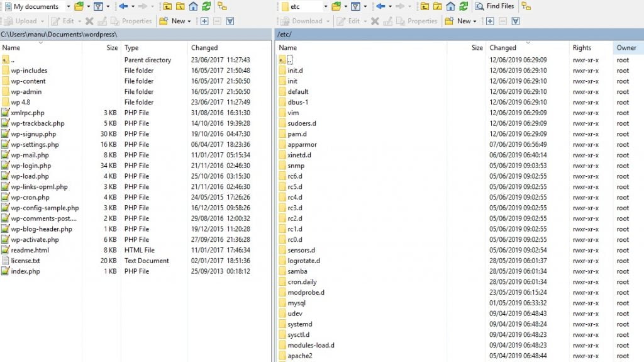Open the My documents drive dropdown
Image resolution: width=644 pixels, height=362 pixels.
coord(68,6)
